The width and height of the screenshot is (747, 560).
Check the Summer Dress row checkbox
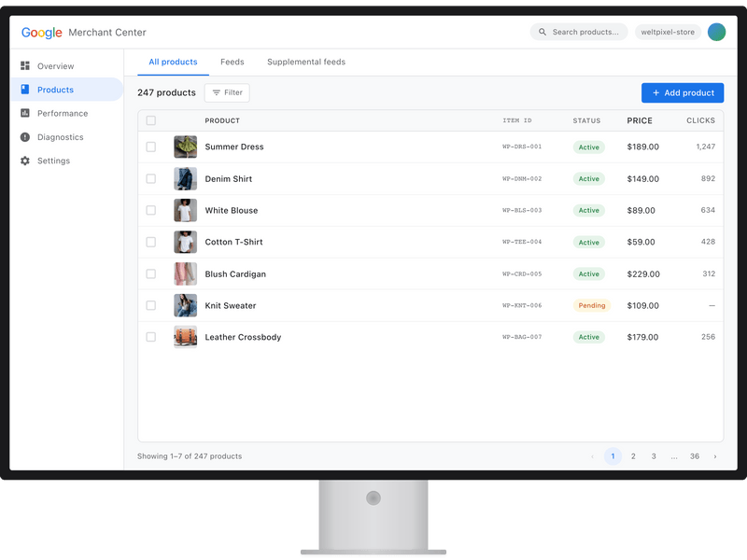pyautogui.click(x=150, y=147)
